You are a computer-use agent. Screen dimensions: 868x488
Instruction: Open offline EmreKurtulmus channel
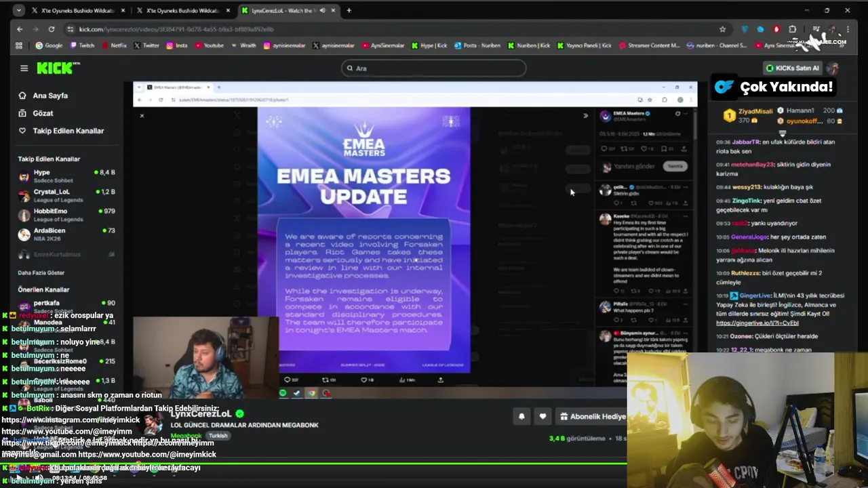[x=66, y=254]
